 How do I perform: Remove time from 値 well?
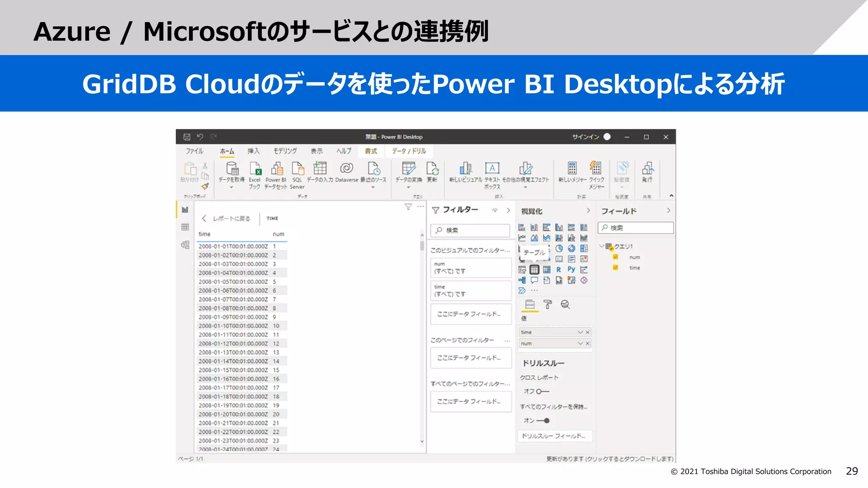(588, 332)
